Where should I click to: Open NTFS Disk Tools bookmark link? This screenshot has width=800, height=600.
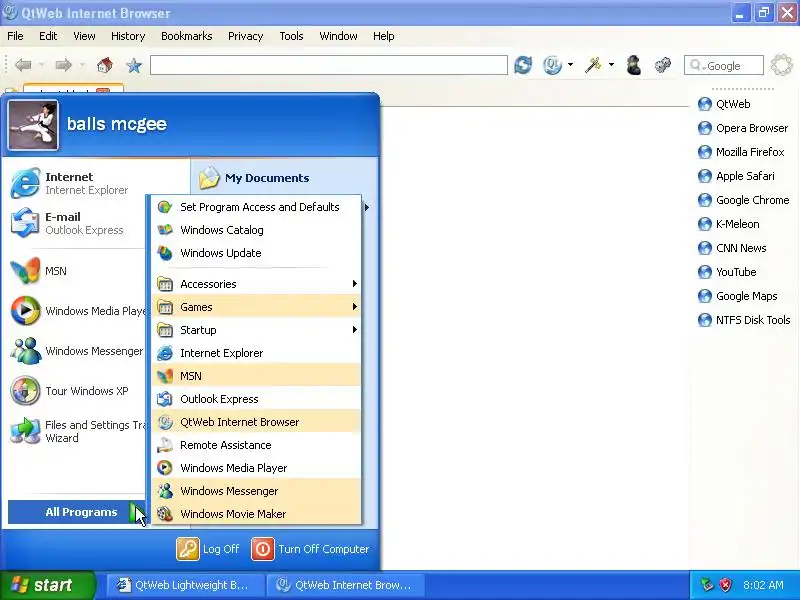pyautogui.click(x=744, y=320)
